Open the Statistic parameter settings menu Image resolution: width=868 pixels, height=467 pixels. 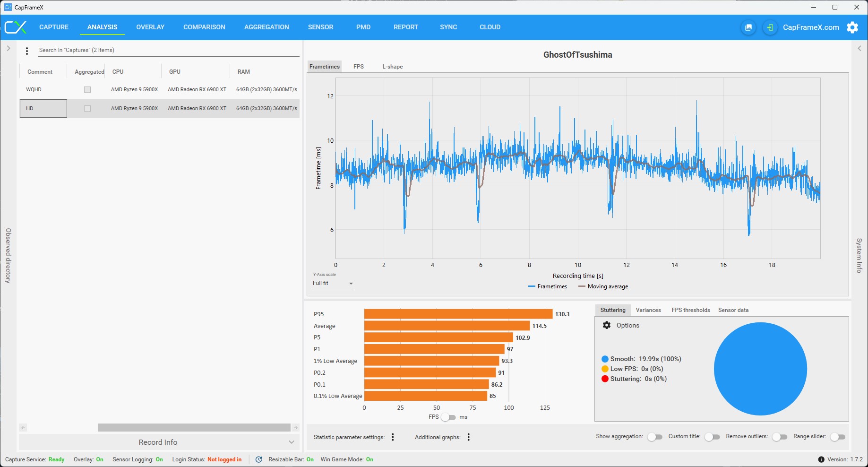[x=393, y=437]
